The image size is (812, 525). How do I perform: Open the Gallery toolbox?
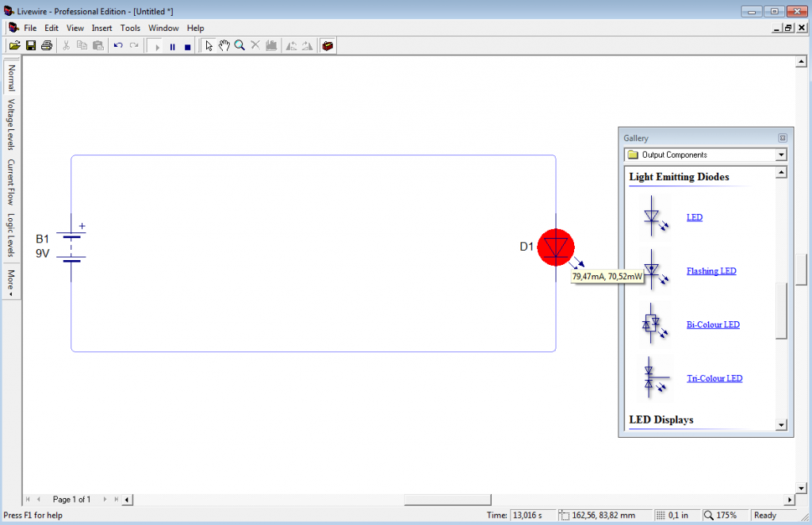(327, 45)
